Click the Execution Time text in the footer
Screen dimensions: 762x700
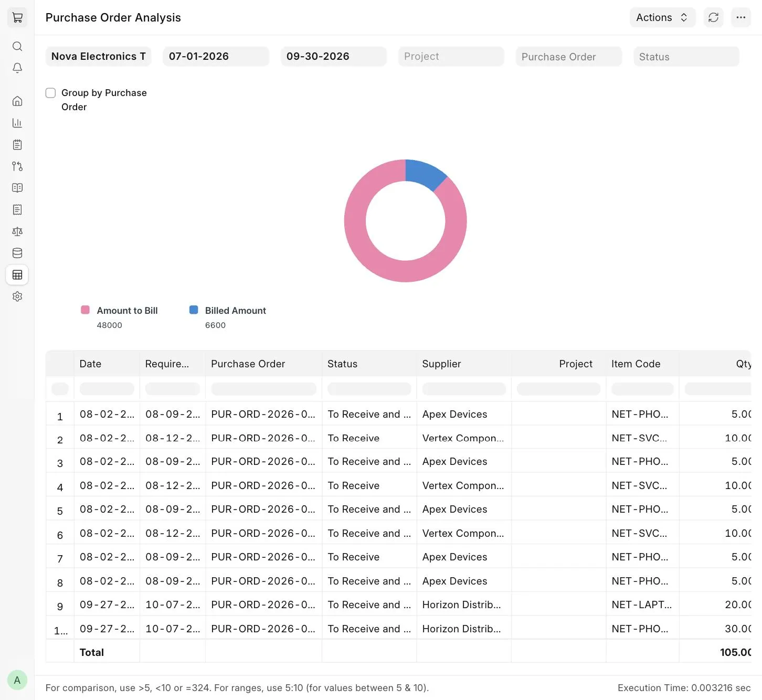pyautogui.click(x=684, y=688)
